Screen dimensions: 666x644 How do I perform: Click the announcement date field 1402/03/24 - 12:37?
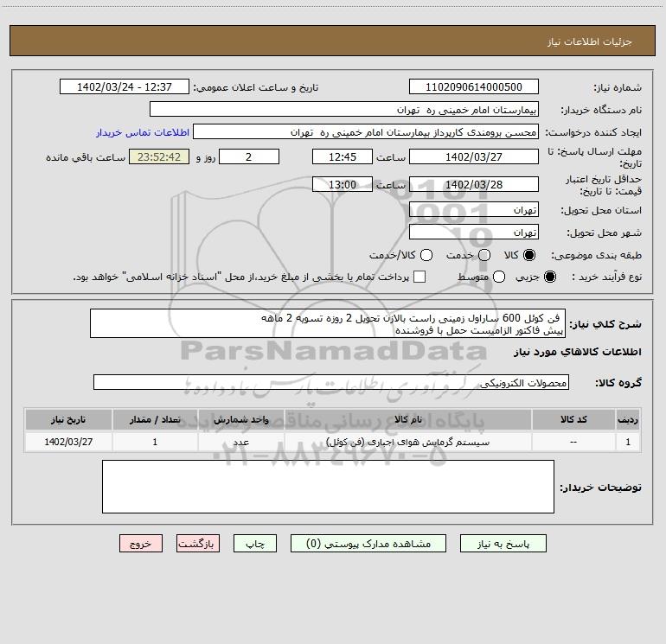click(125, 86)
